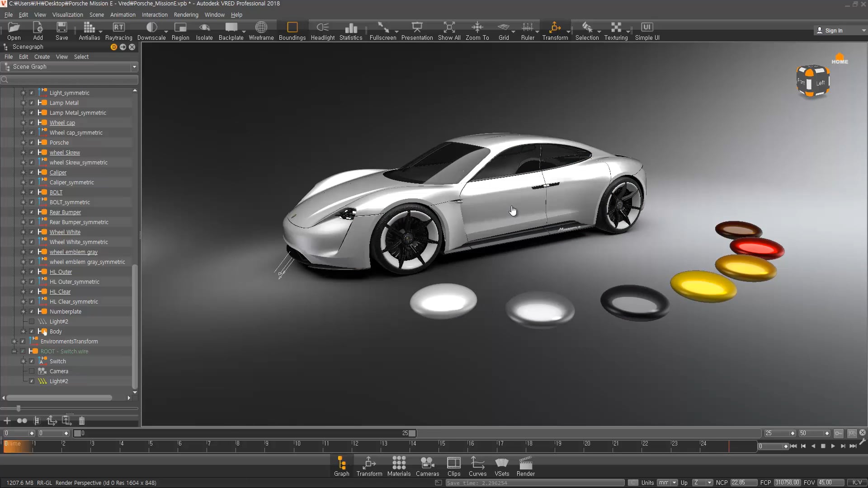Open the Statistics tool
This screenshot has height=488, width=868.
click(x=351, y=31)
